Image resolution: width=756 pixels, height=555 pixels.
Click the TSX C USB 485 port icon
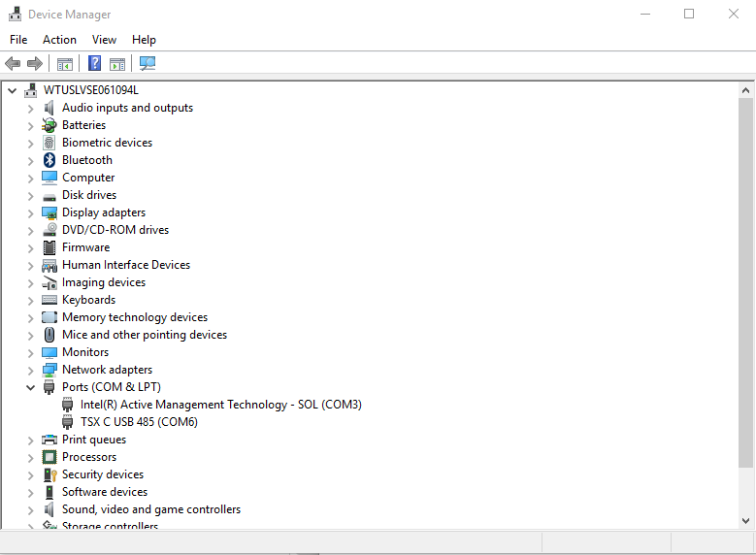click(68, 422)
